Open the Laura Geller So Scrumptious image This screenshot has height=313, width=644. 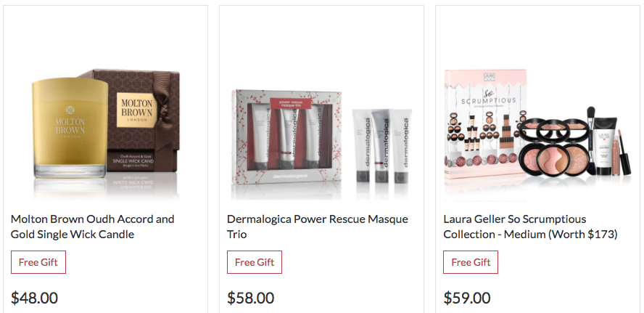537,135
